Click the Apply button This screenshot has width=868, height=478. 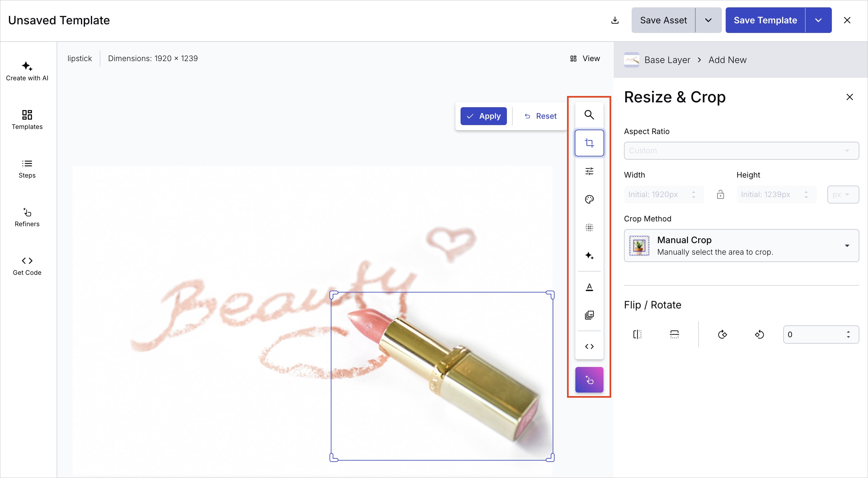483,116
